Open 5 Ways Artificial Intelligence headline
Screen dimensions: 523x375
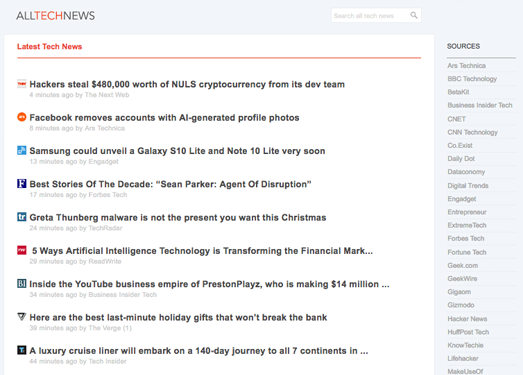point(202,251)
